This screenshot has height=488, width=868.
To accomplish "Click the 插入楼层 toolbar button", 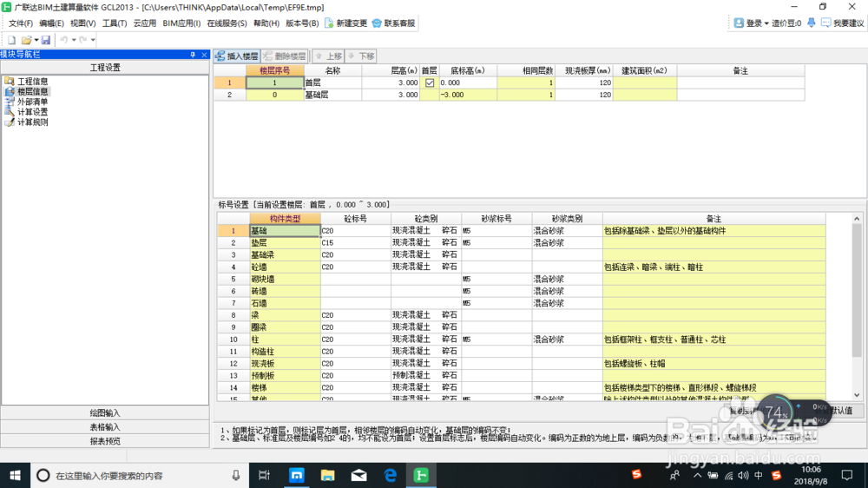I will point(237,56).
